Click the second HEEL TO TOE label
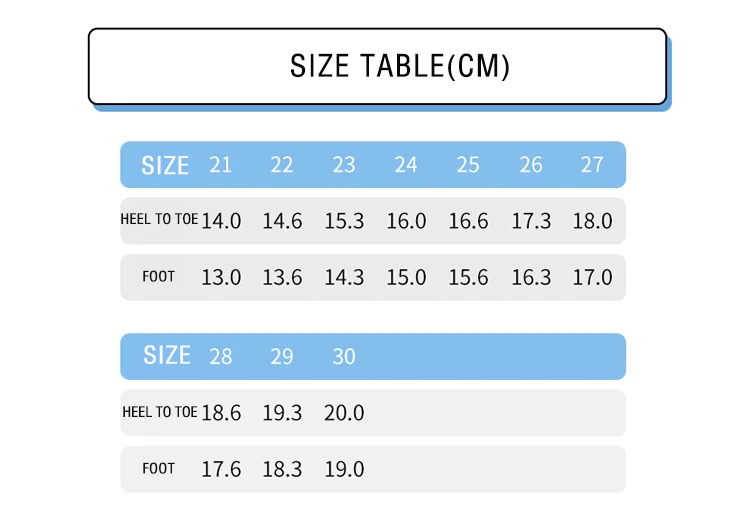The image size is (750, 528). click(160, 412)
